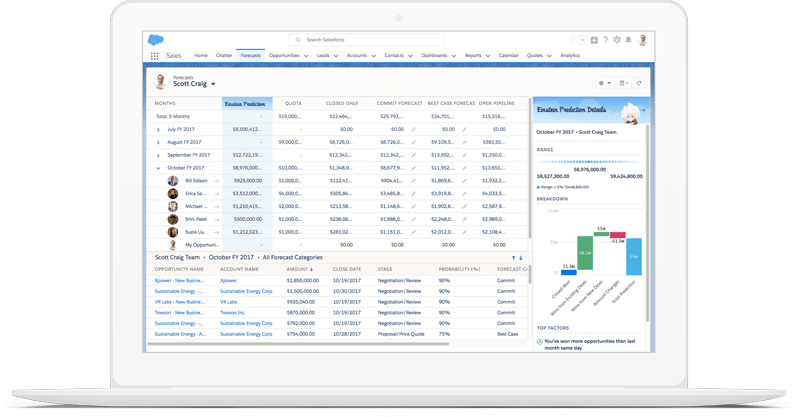800x417 pixels.
Task: Expand the July FY 2017 row
Action: click(x=158, y=129)
